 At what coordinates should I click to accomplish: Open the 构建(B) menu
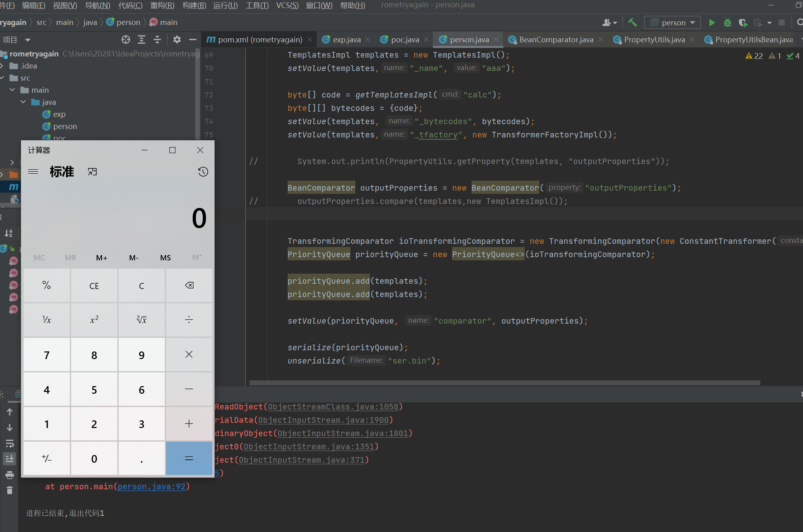coord(194,5)
